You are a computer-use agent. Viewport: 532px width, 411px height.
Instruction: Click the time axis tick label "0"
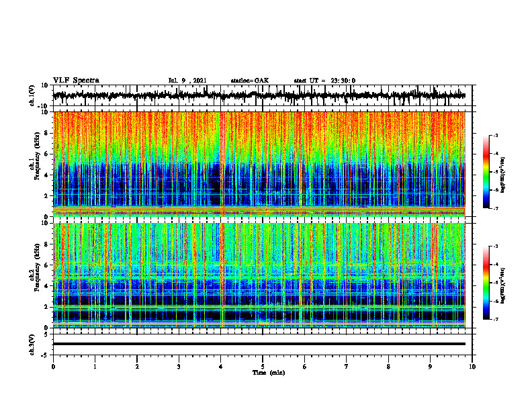point(53,367)
